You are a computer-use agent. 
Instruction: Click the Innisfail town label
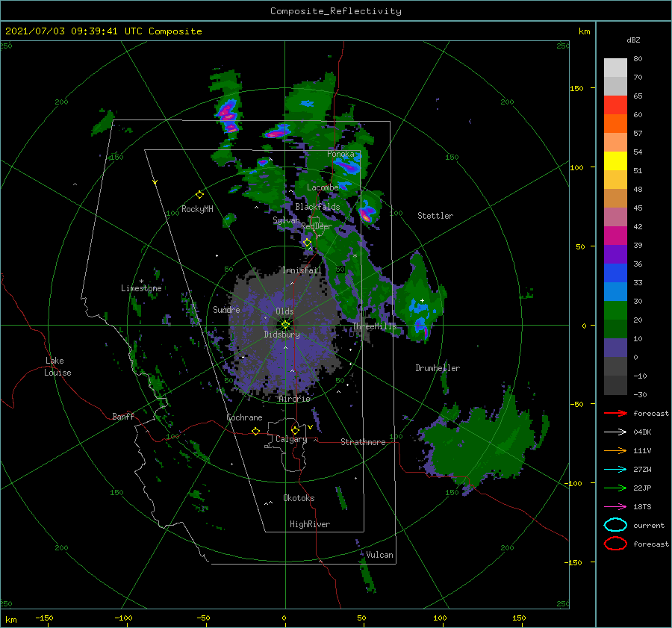302,270
